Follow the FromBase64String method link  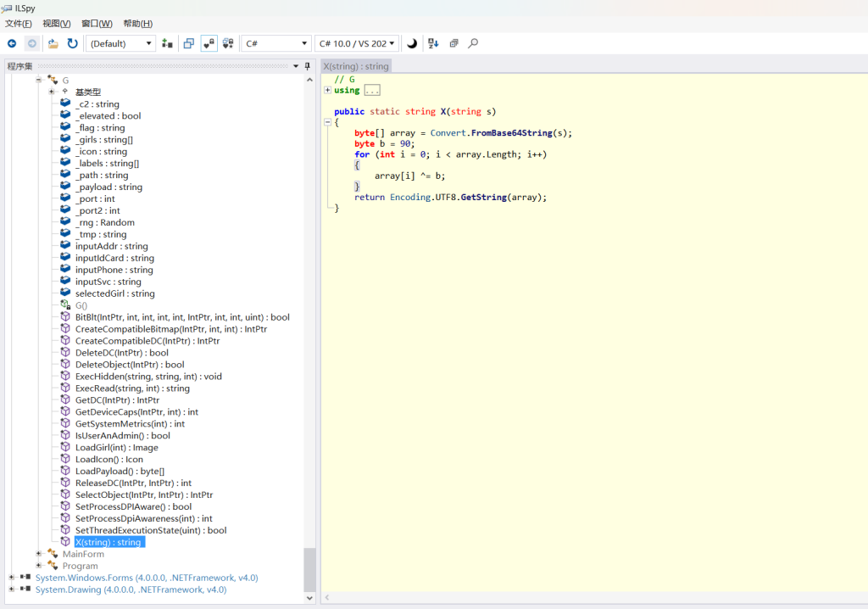pyautogui.click(x=511, y=133)
